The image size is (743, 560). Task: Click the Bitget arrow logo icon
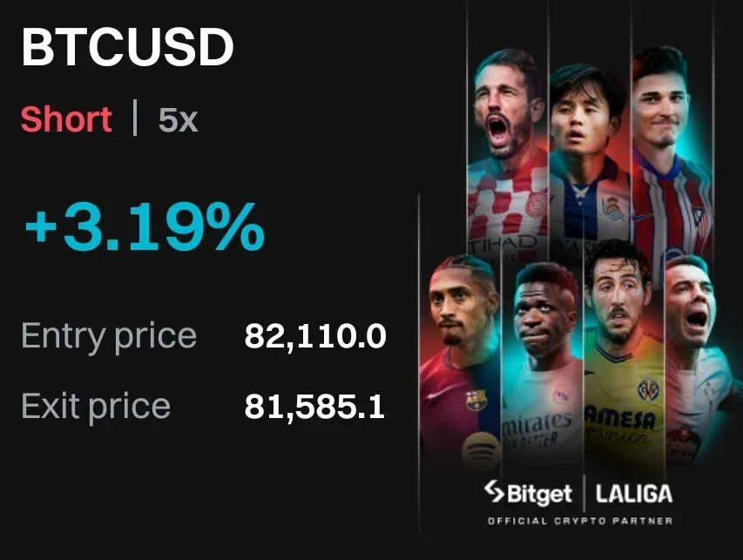495,494
